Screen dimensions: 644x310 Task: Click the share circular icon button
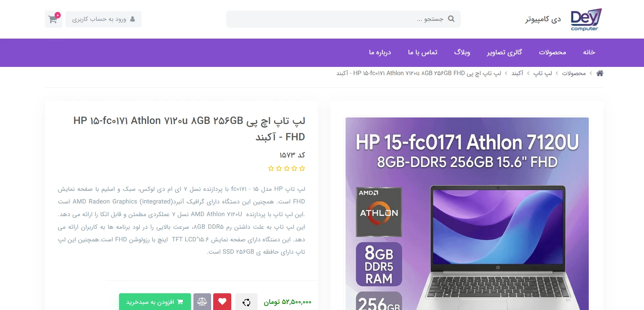point(246,302)
